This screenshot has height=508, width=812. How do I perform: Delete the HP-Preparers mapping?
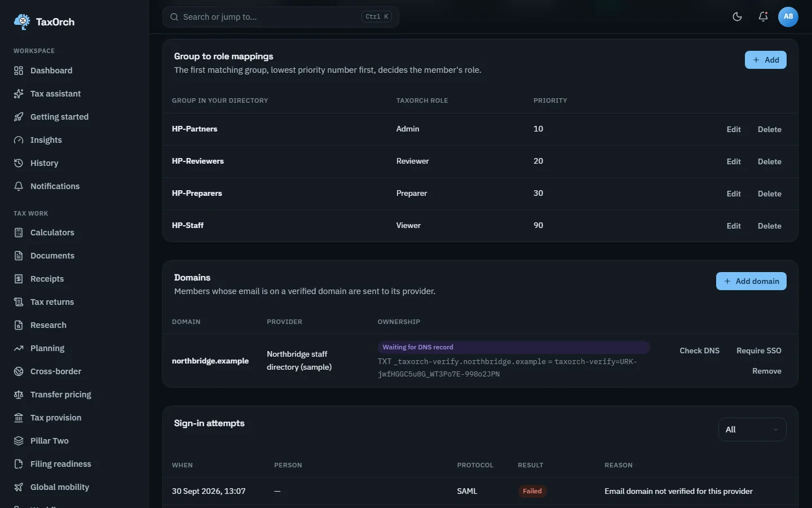coord(770,194)
